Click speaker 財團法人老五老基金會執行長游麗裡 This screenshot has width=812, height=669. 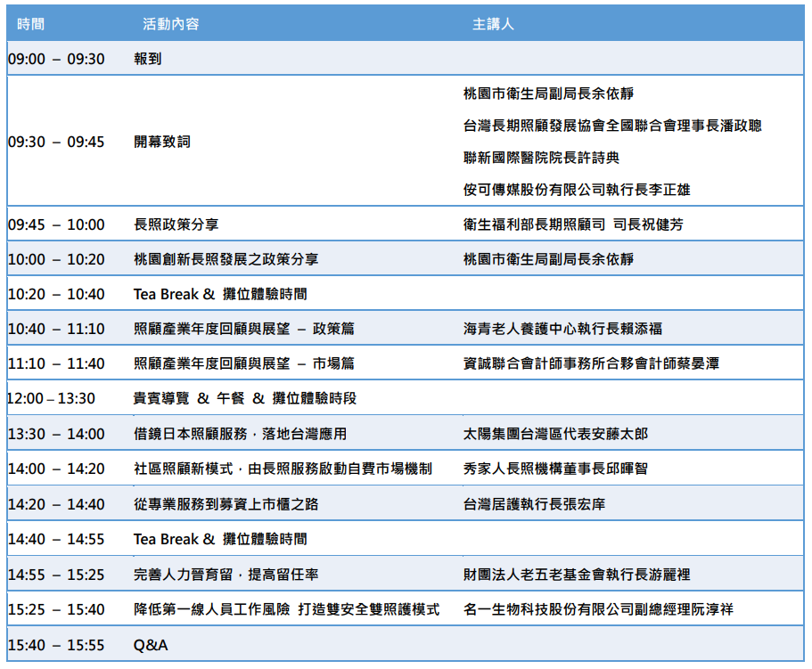pyautogui.click(x=577, y=575)
